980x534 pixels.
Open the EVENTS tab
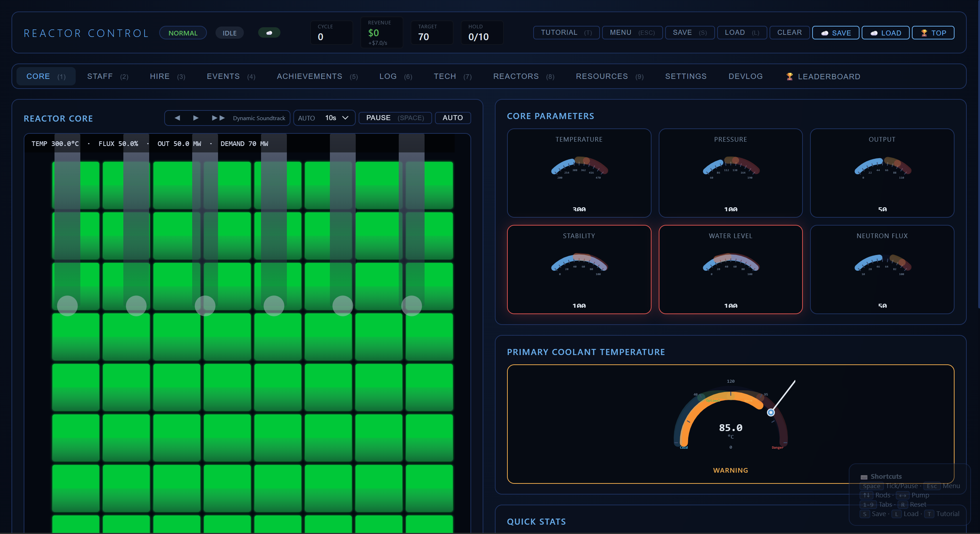point(231,76)
